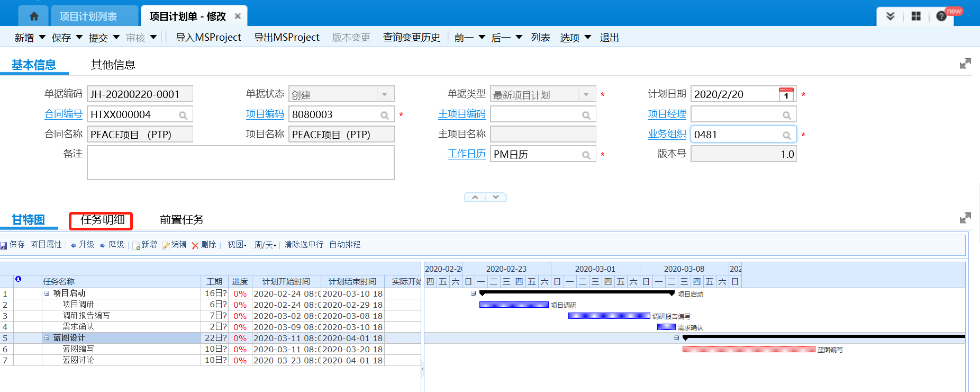Open the 视图 dropdown in Gantt toolbar

tap(237, 245)
